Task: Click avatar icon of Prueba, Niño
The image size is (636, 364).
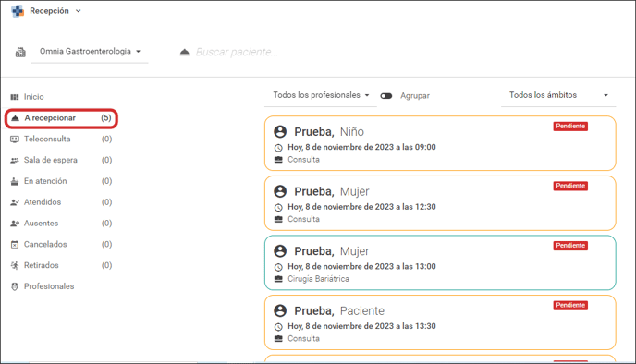Action: tap(280, 132)
